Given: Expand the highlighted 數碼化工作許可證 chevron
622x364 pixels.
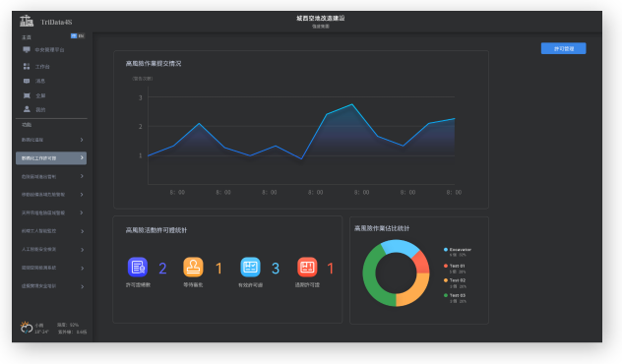Looking at the screenshot, I should [82, 157].
